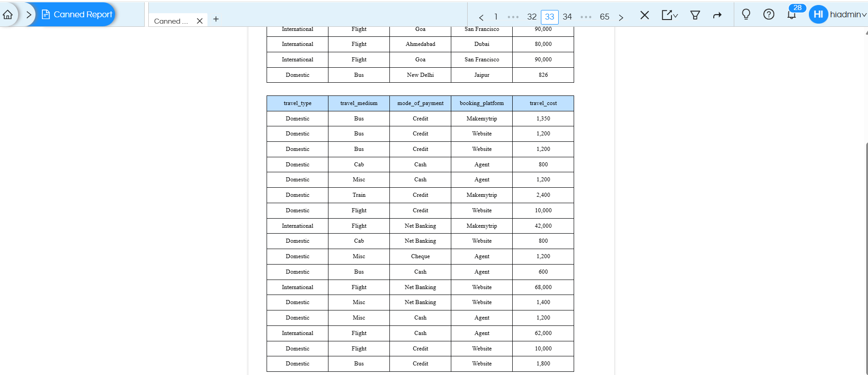Open the lightbulb tips icon
This screenshot has height=375, width=868.
pyautogui.click(x=746, y=14)
